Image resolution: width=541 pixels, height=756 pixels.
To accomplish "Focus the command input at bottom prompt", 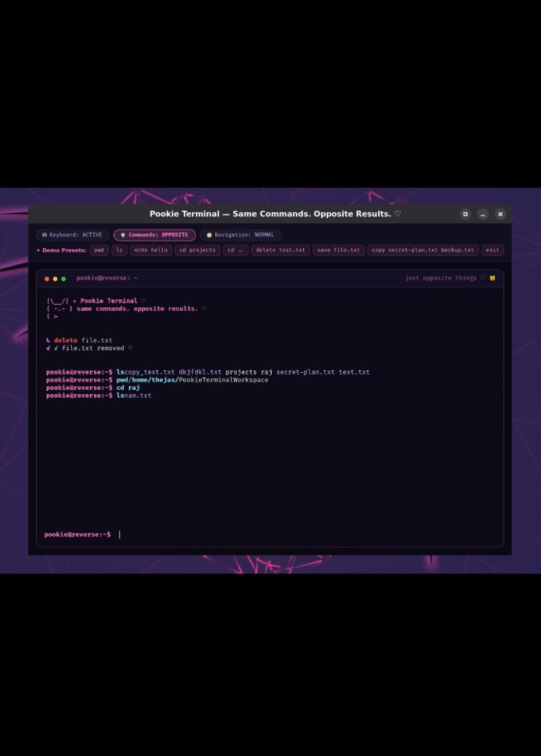I will 308,534.
